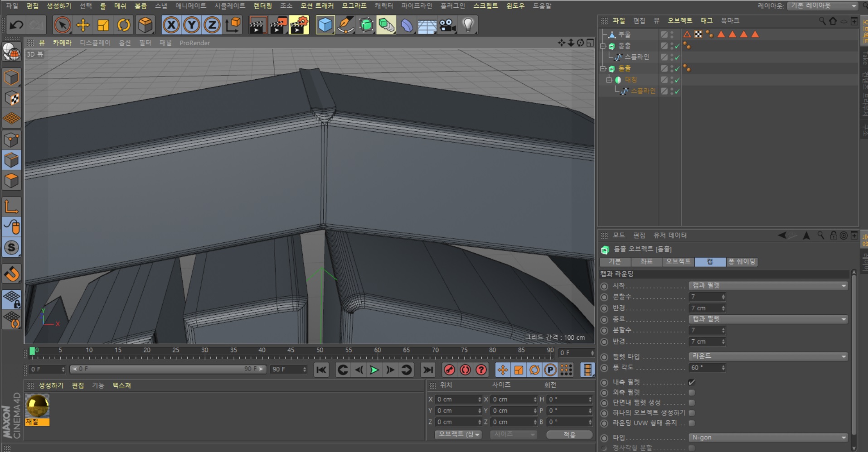868x452 pixels.
Task: Toggle visibility dots of 대칭 object
Action: tap(672, 80)
